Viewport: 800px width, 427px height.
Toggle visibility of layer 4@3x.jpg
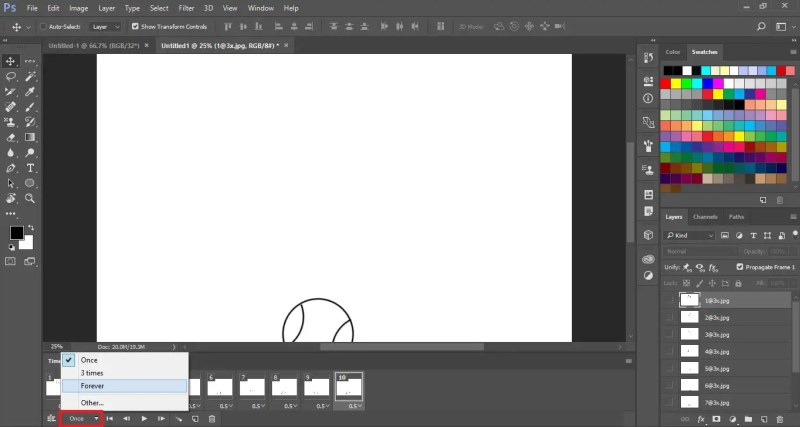[669, 351]
